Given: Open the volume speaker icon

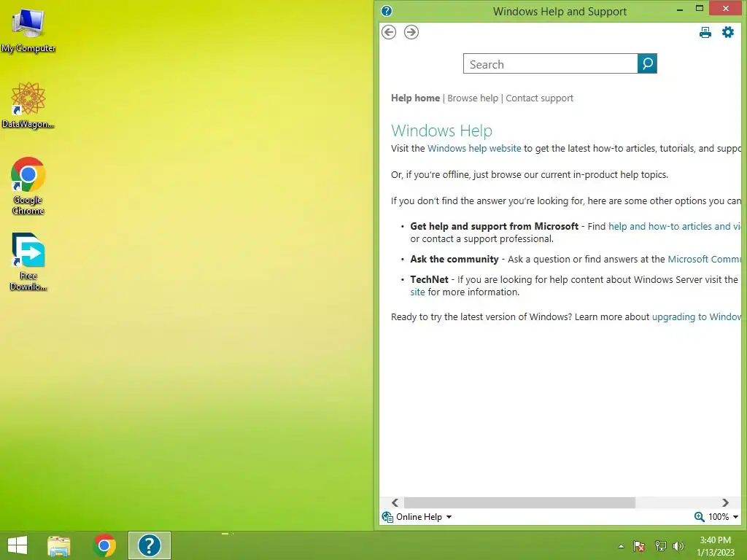Looking at the screenshot, I should coord(678,546).
